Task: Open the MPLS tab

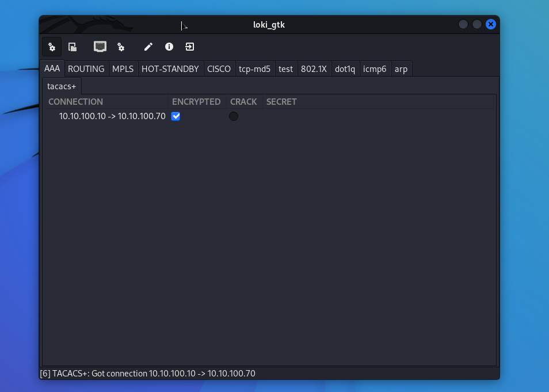Action: tap(123, 69)
